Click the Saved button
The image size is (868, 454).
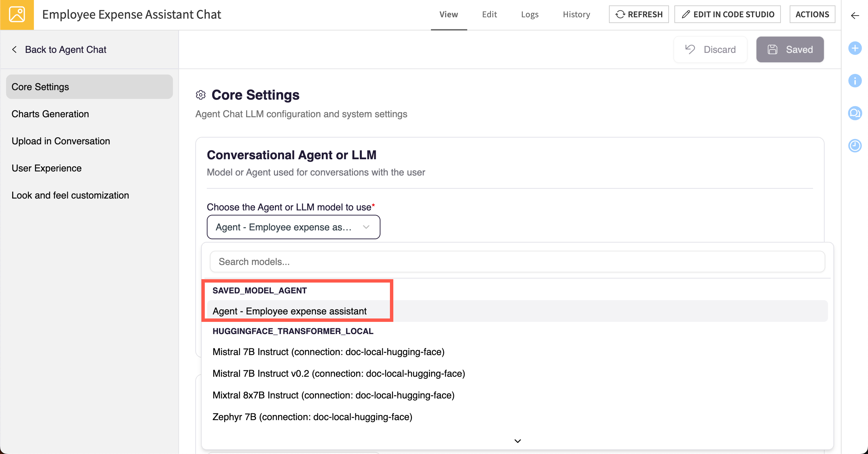(x=790, y=49)
